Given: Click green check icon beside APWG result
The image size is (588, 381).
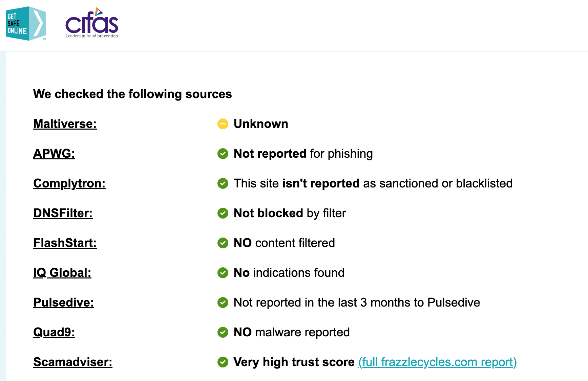Looking at the screenshot, I should pyautogui.click(x=223, y=154).
